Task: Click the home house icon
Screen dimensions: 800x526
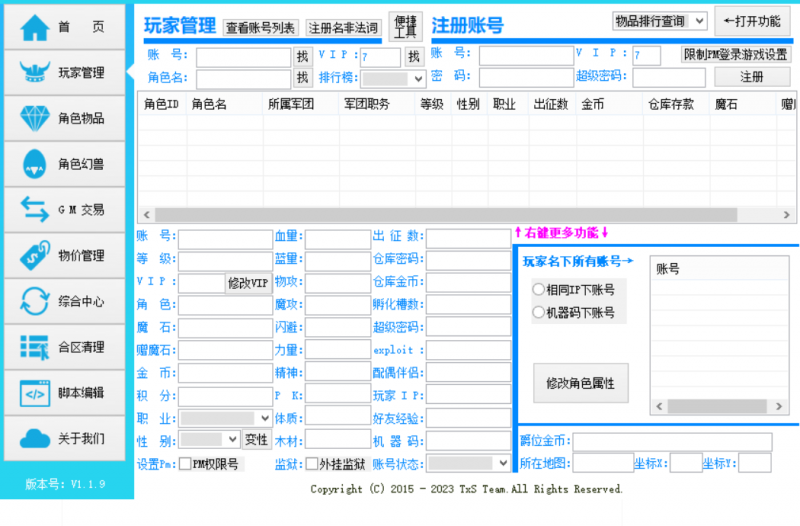Action: pyautogui.click(x=35, y=27)
